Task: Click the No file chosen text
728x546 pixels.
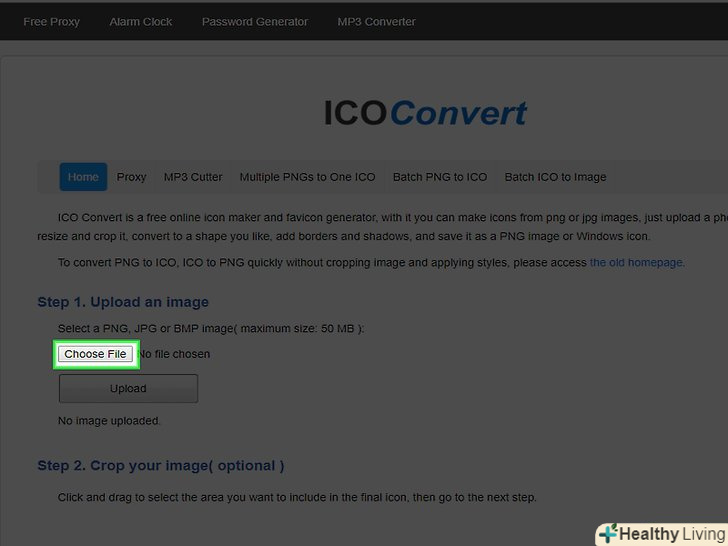Action: [x=175, y=354]
